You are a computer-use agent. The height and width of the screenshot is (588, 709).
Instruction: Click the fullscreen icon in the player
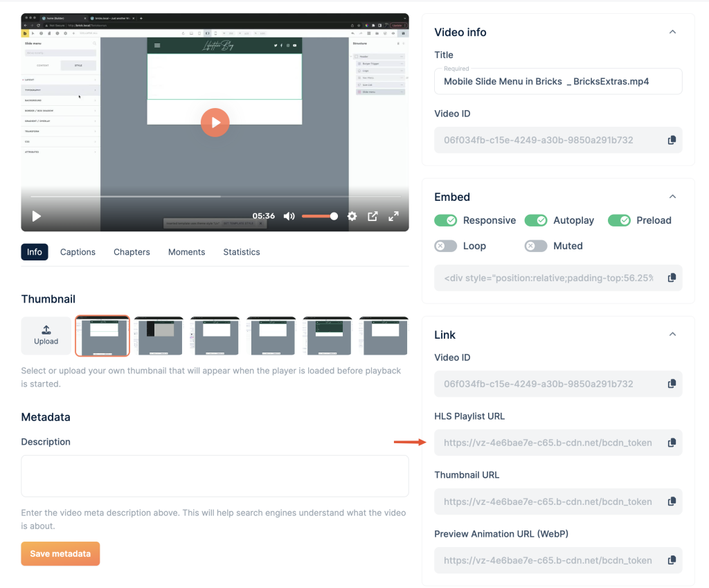point(393,216)
